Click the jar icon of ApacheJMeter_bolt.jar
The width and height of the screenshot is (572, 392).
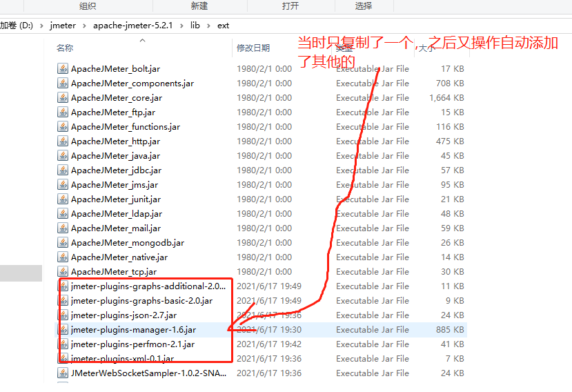(x=63, y=68)
